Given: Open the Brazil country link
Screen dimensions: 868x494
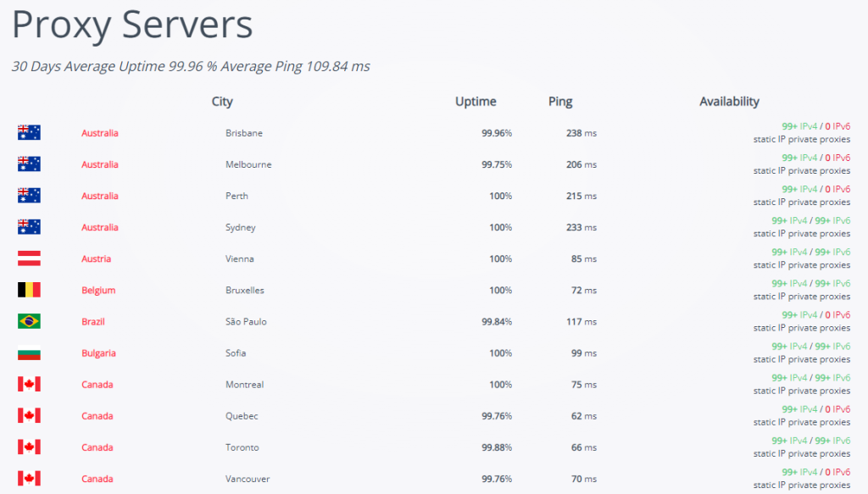Looking at the screenshot, I should click(x=95, y=322).
